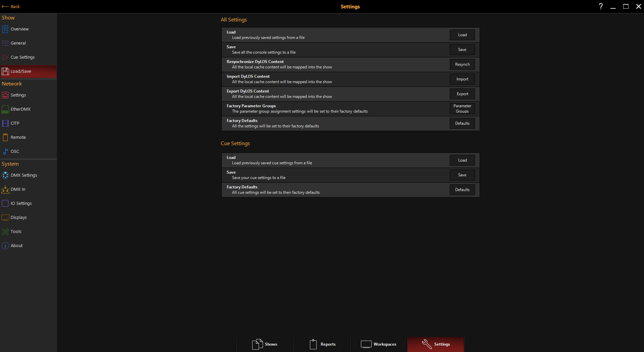
Task: Click the Overview icon in sidebar
Action: point(5,29)
